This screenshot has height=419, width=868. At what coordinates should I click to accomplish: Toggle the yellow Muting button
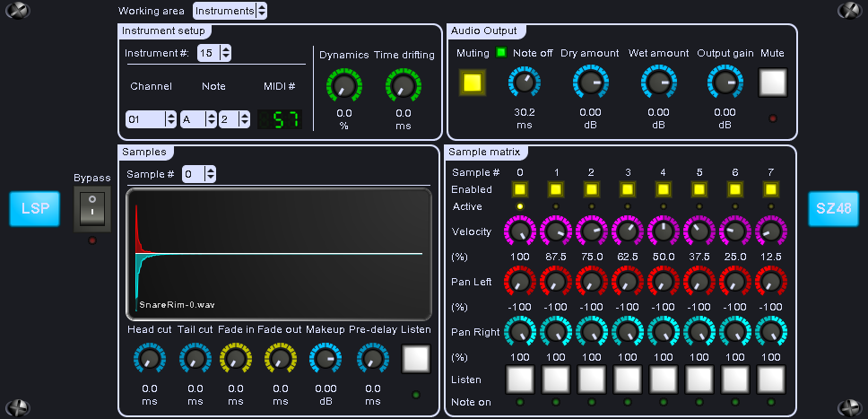(473, 83)
